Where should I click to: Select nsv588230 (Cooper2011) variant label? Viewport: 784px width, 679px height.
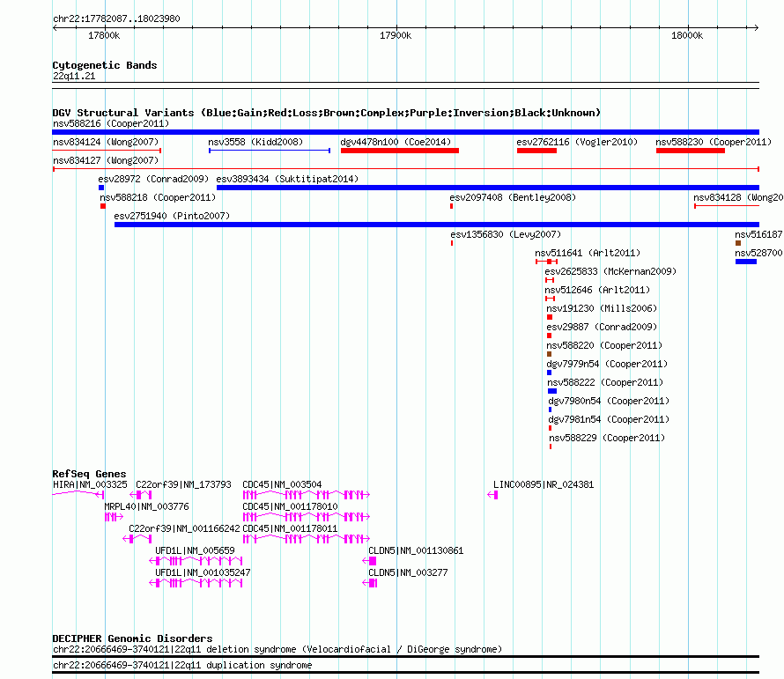tap(714, 142)
